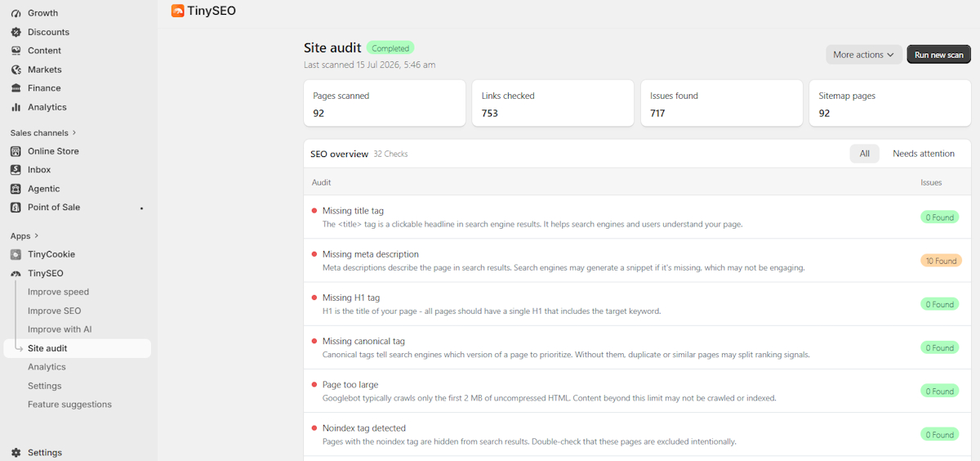Screen dimensions: 980x461
Task: Click 0 Found badge for Page too large
Action: [941, 391]
